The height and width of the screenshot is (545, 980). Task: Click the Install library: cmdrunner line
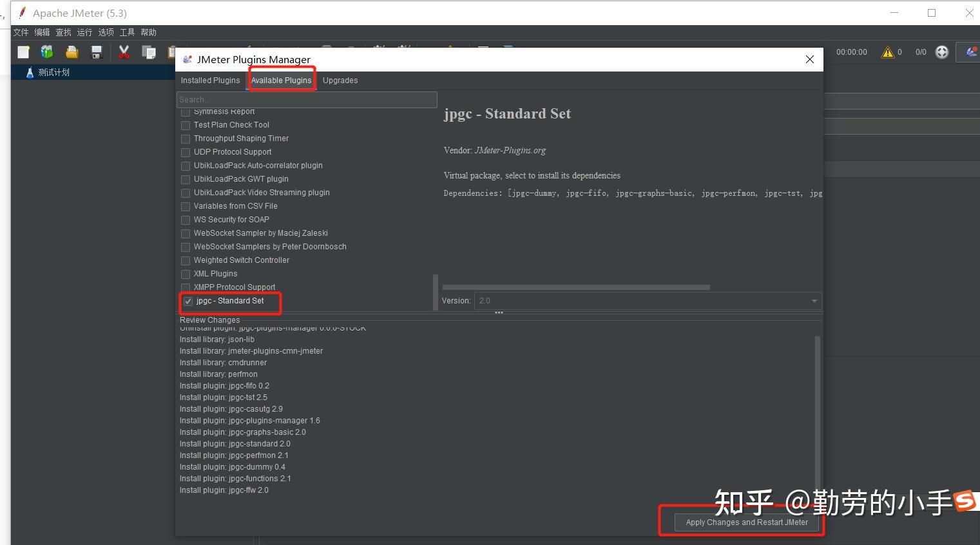pyautogui.click(x=223, y=363)
